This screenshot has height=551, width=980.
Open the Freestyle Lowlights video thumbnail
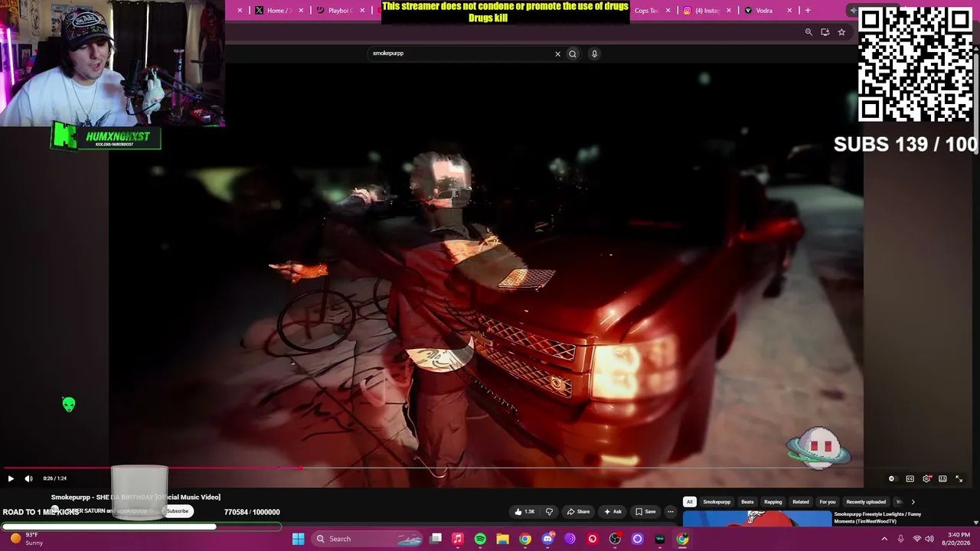point(756,518)
